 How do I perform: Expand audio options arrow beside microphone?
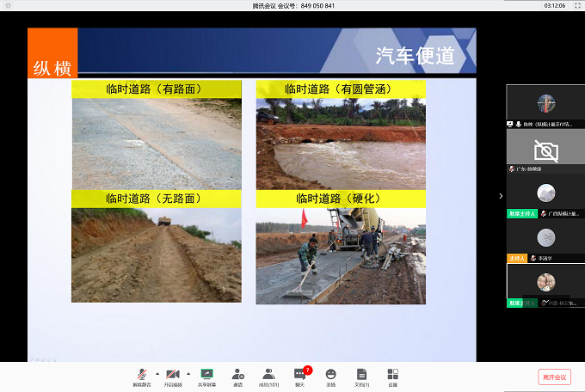157,373
